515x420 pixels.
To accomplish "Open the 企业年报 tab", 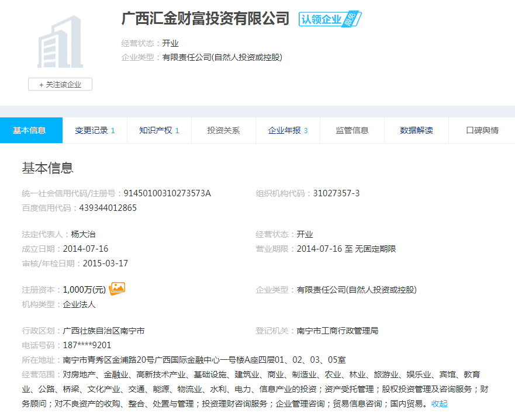I will point(288,130).
